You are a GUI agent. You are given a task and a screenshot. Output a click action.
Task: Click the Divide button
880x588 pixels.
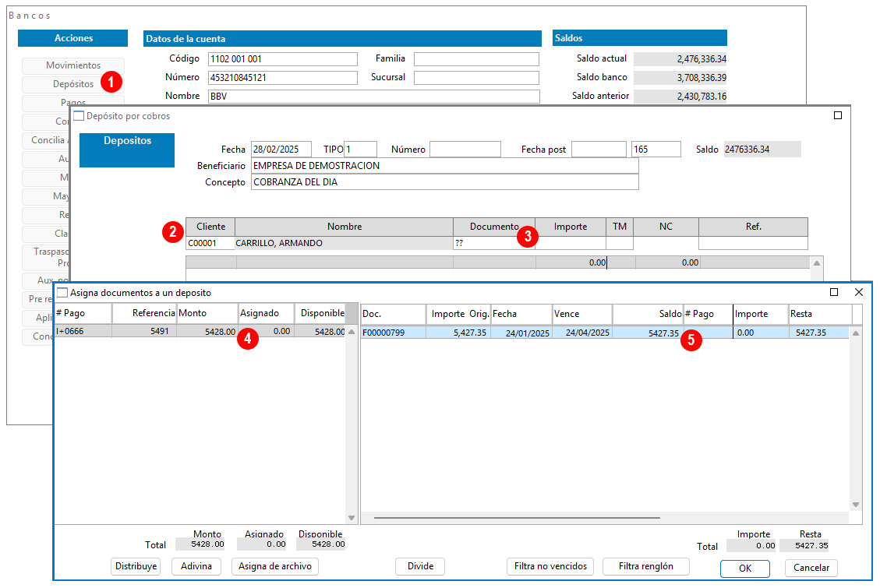pos(420,566)
